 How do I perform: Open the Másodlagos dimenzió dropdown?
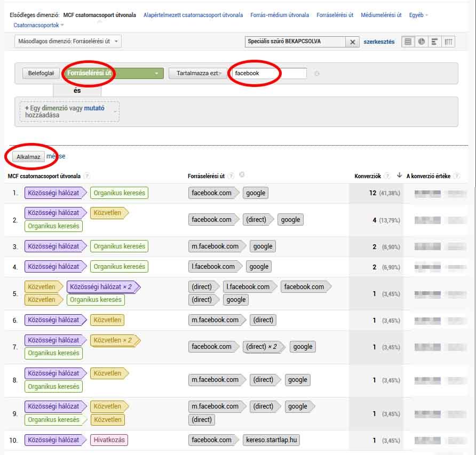(x=68, y=41)
